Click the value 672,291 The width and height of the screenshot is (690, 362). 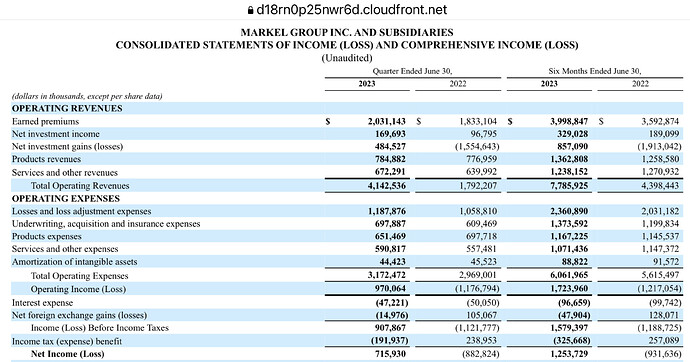coord(390,172)
